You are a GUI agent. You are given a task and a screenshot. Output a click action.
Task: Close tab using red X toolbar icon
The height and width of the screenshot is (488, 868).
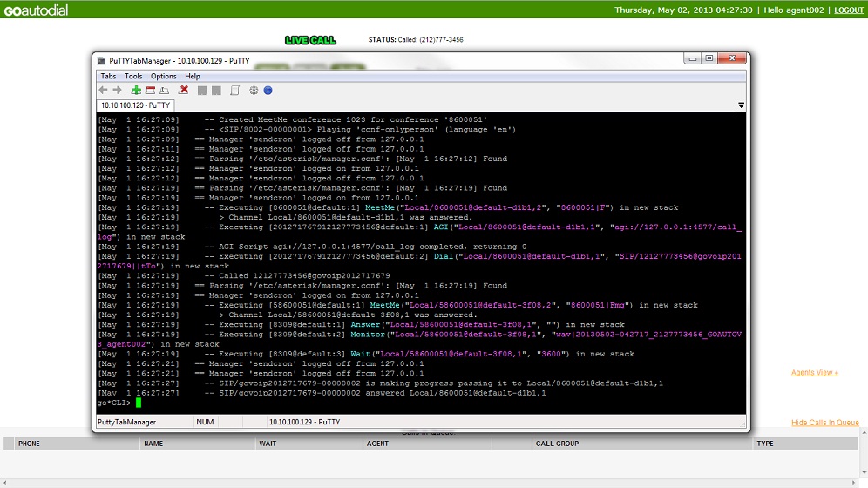[184, 90]
